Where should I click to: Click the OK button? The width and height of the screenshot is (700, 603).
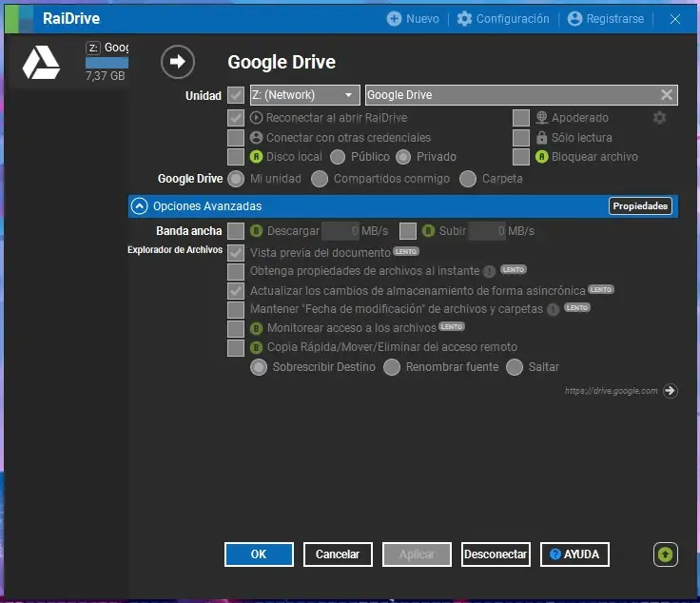point(259,554)
